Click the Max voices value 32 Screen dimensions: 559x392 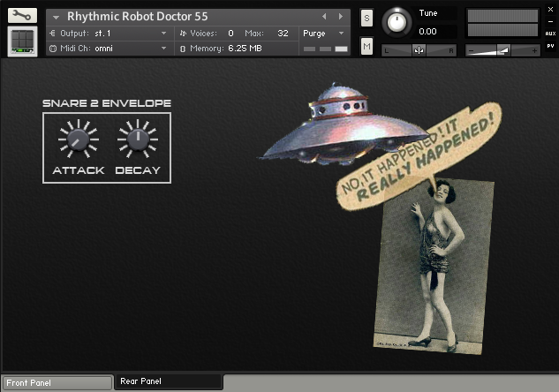(283, 34)
